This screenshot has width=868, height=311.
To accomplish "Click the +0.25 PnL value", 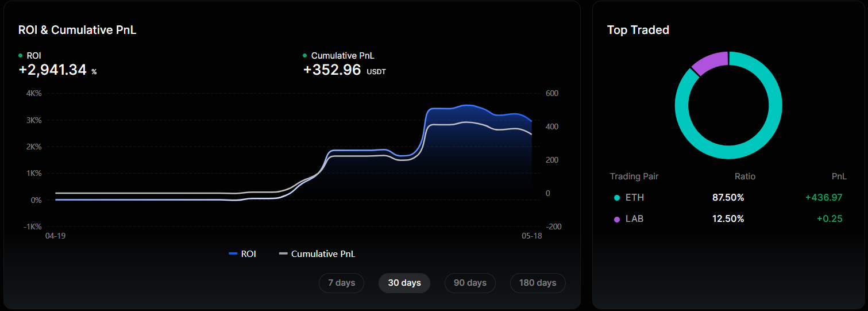I will coord(829,219).
